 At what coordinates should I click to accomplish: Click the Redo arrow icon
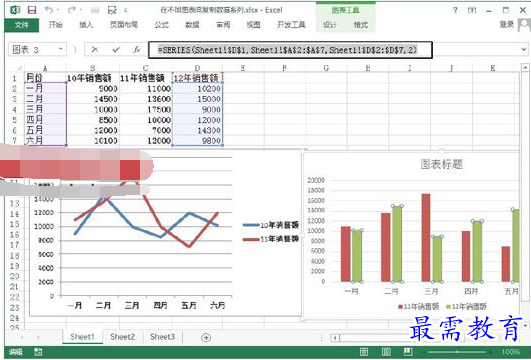(71, 10)
